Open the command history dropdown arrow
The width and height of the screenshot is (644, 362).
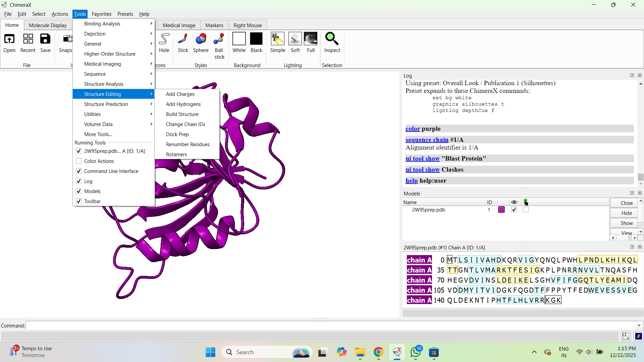[x=639, y=326]
